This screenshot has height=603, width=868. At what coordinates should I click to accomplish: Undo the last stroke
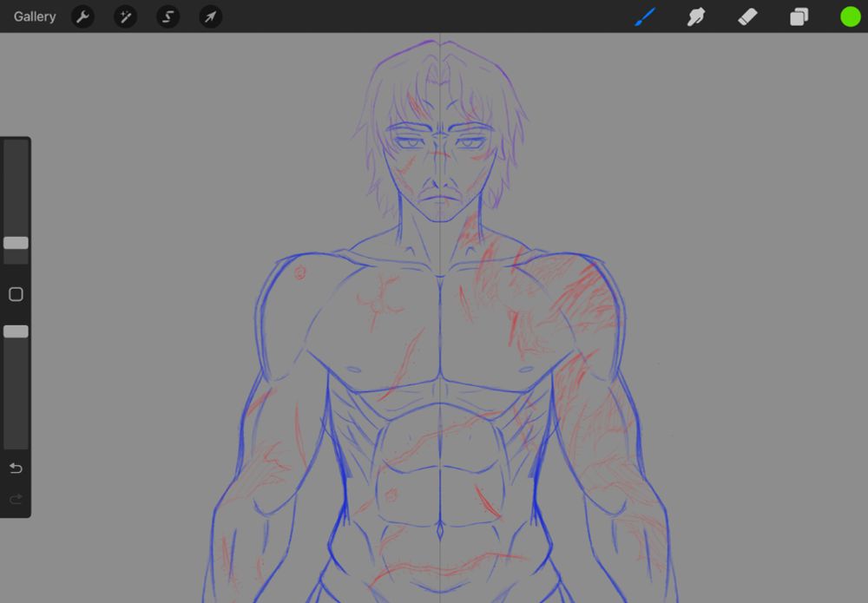pyautogui.click(x=16, y=469)
